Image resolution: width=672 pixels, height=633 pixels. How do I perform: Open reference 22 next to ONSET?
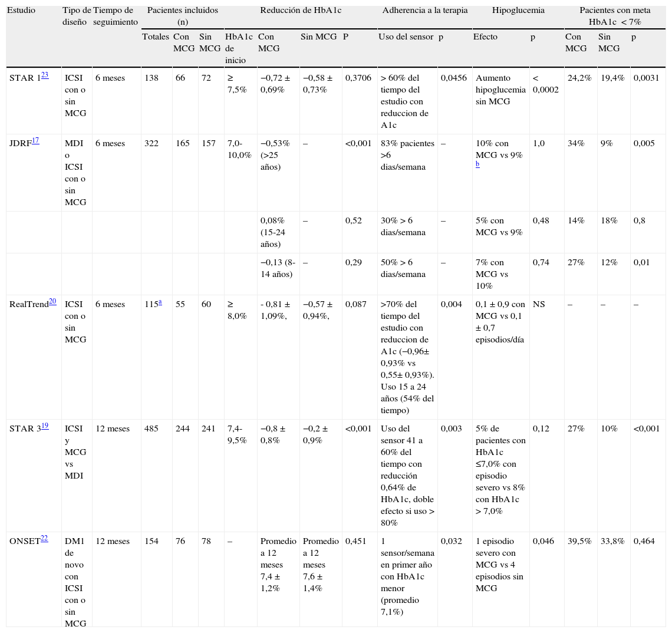click(x=44, y=539)
